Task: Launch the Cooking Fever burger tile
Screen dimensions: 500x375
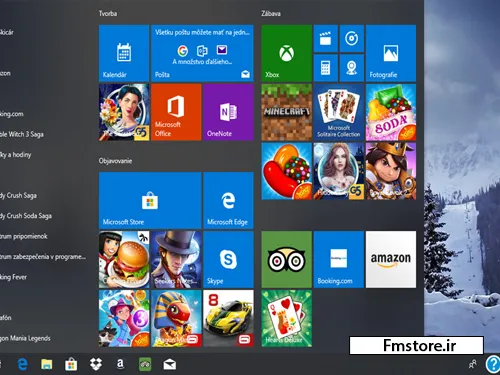Action: pos(124,259)
